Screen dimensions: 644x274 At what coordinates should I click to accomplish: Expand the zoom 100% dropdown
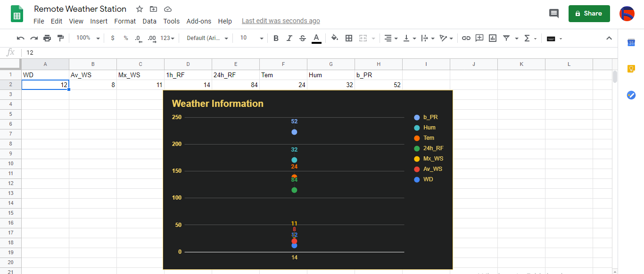(88, 38)
